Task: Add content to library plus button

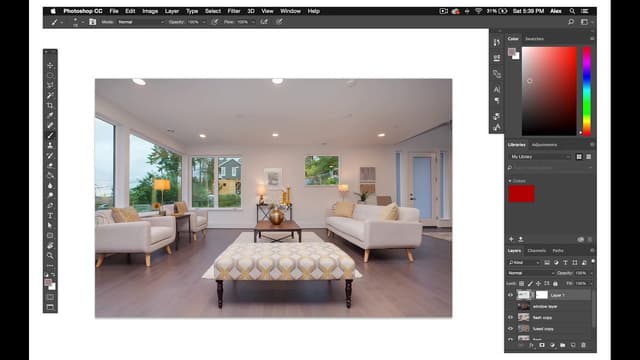Action: pos(511,239)
